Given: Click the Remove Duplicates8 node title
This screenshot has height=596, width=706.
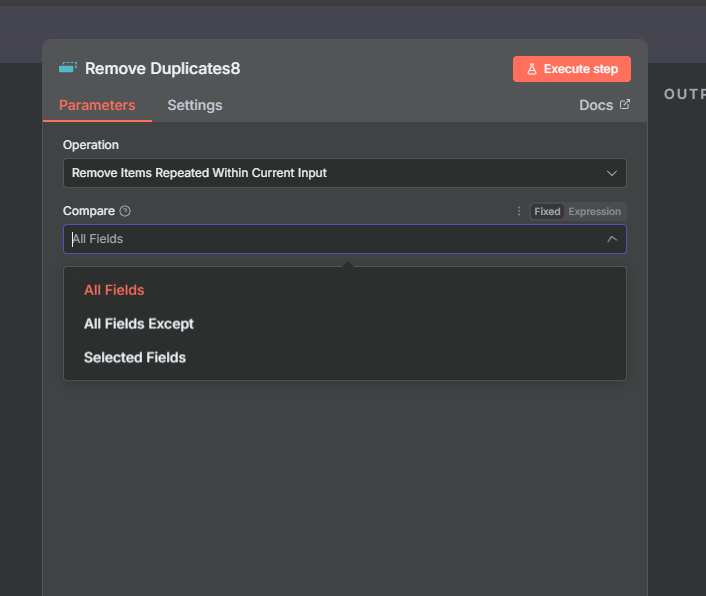Looking at the screenshot, I should pos(162,68).
